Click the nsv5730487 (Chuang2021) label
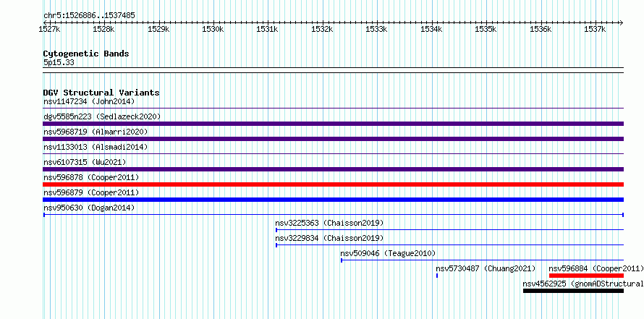The height and width of the screenshot is (319, 644). click(486, 268)
